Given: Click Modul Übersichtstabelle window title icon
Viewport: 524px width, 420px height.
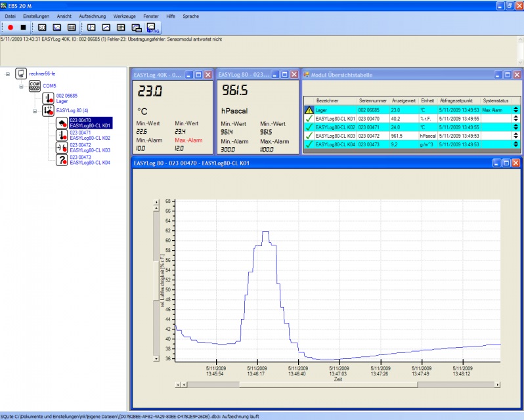Looking at the screenshot, I should pyautogui.click(x=306, y=75).
